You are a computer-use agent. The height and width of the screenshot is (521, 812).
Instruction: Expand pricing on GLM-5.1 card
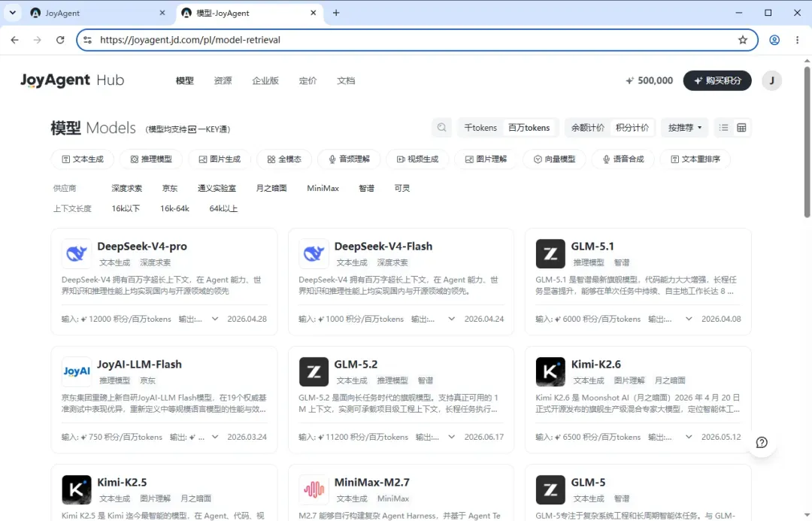pos(689,319)
